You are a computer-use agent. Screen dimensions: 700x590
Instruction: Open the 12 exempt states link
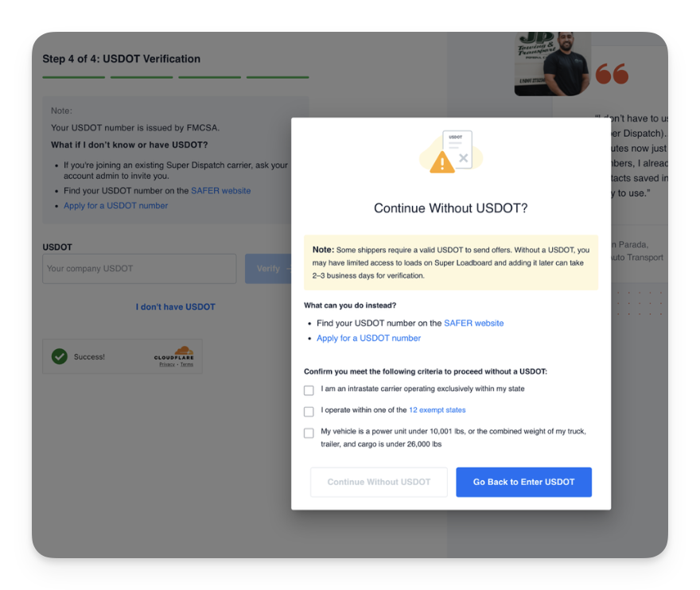click(x=437, y=410)
